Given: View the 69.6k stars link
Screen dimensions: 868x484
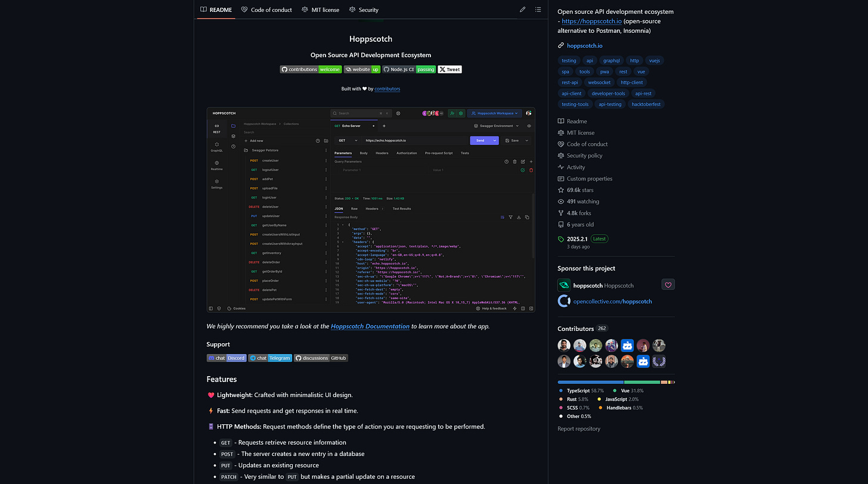Looking at the screenshot, I should [576, 190].
